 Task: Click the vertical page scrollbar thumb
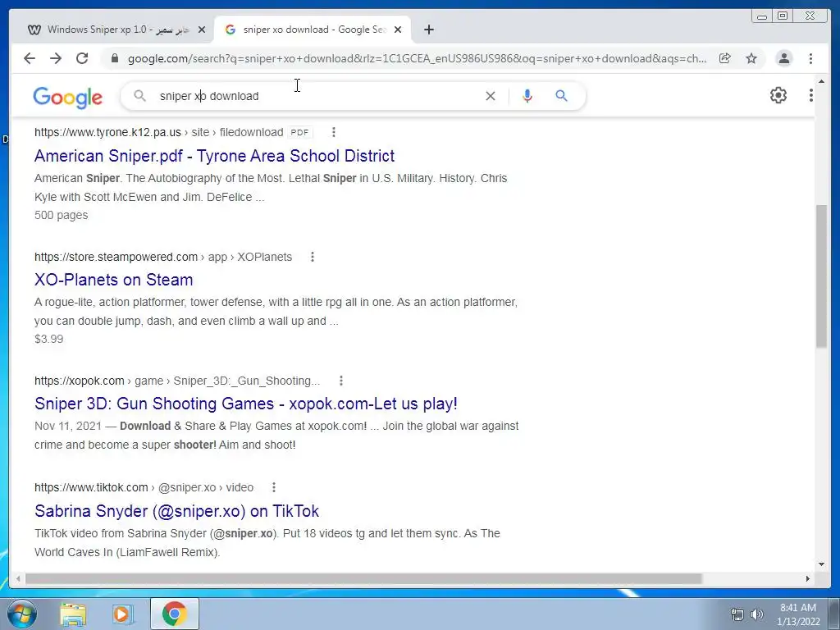tap(821, 276)
